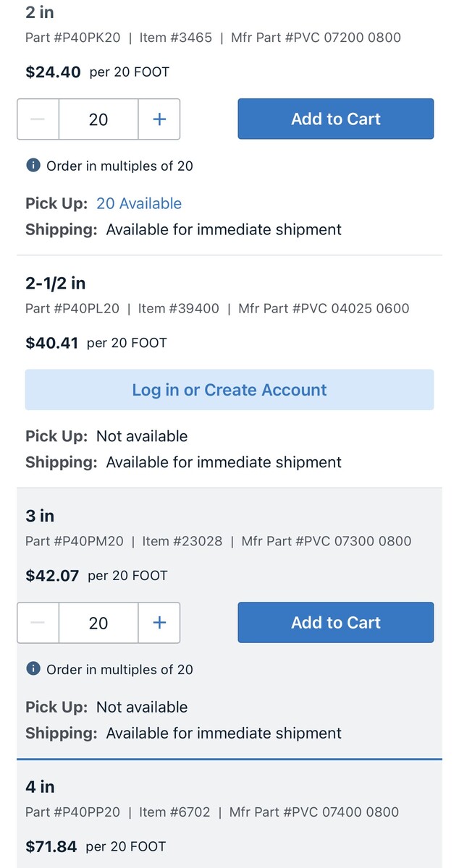Click the $40.41 price for 2-1/2 in
The height and width of the screenshot is (868, 459).
click(51, 343)
